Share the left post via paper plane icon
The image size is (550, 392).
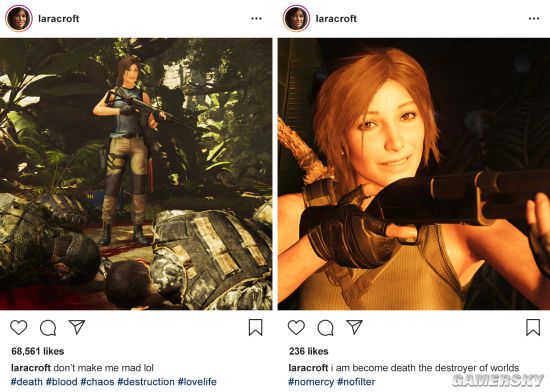77,327
